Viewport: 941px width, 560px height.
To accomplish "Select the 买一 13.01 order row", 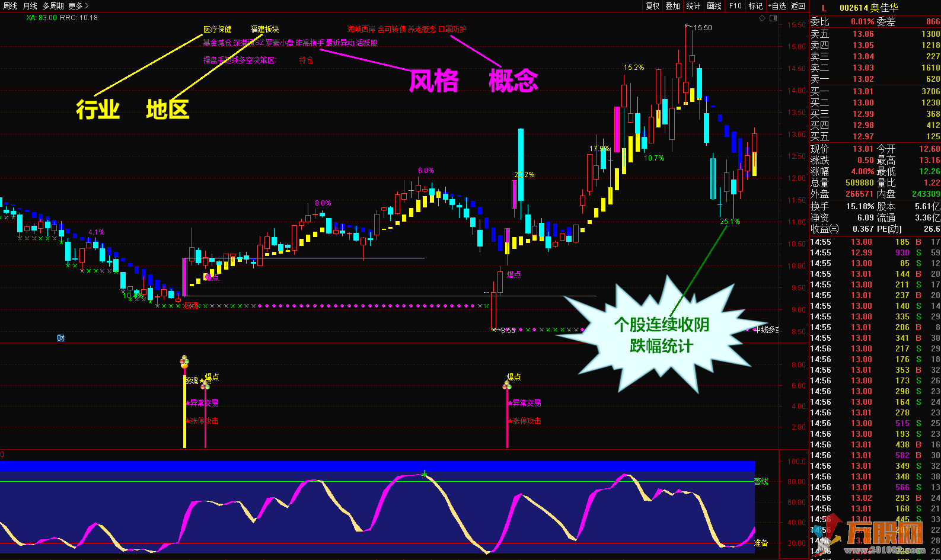I will tap(875, 91).
